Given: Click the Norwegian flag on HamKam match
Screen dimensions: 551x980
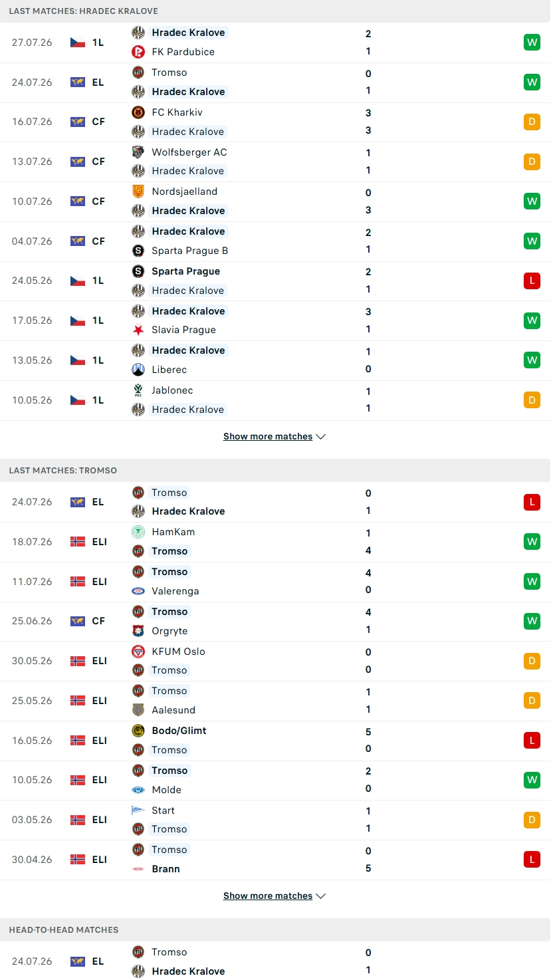Looking at the screenshot, I should [x=78, y=542].
